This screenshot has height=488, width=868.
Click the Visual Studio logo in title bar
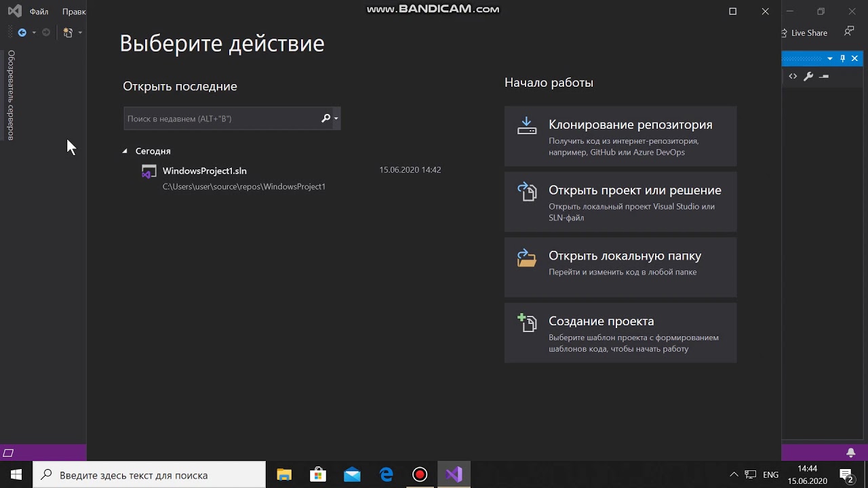coord(14,12)
